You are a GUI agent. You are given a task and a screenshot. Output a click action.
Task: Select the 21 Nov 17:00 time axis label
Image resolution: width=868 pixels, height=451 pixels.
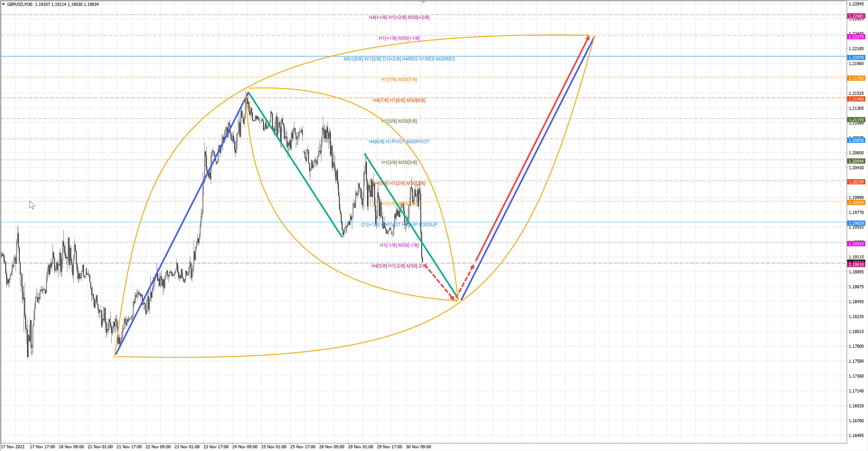(x=129, y=447)
